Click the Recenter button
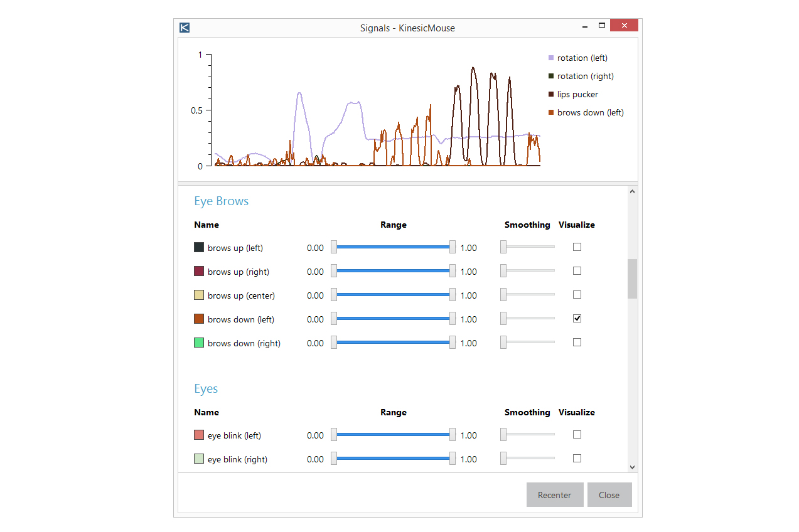799x532 pixels. (x=555, y=495)
